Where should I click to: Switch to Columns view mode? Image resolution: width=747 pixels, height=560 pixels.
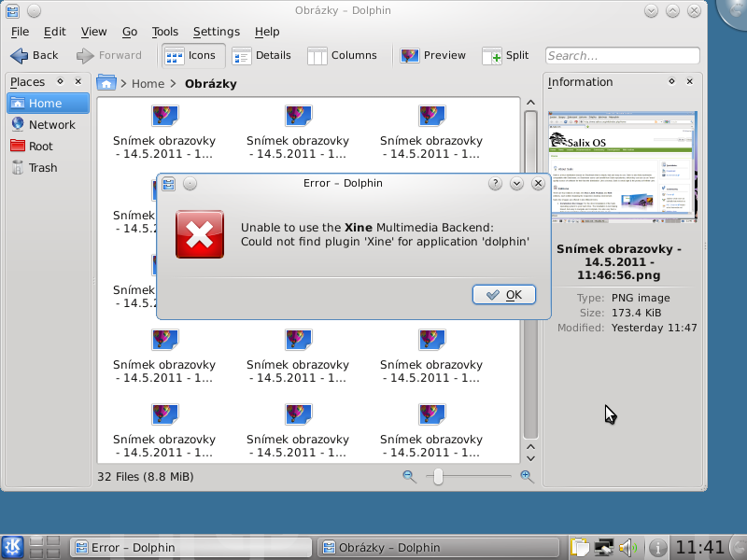click(x=342, y=56)
